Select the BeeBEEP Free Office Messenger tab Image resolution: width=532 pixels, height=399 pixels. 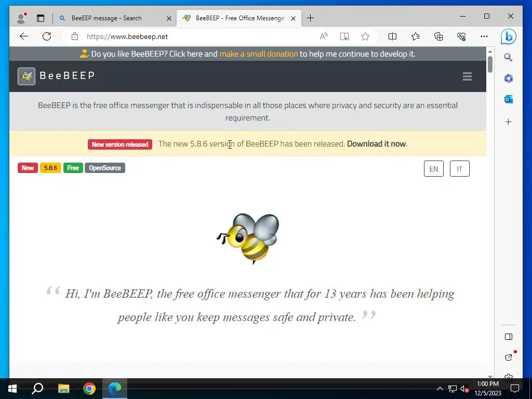pos(240,18)
